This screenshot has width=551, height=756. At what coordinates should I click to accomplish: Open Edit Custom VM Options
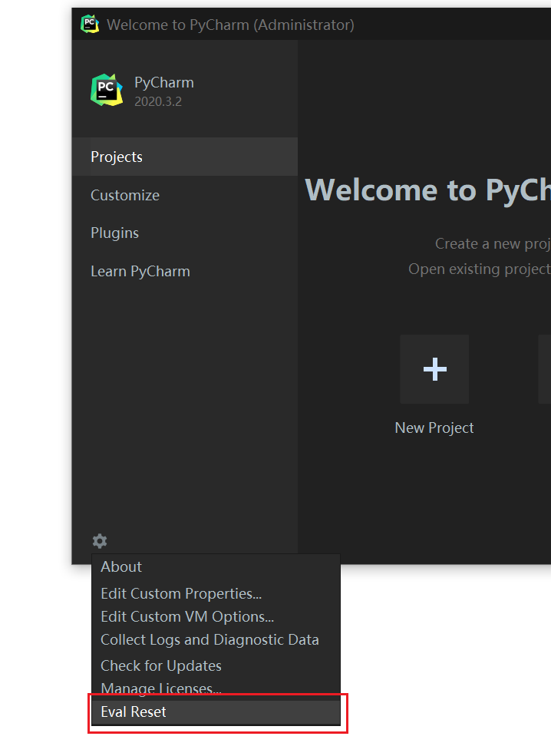point(216,616)
